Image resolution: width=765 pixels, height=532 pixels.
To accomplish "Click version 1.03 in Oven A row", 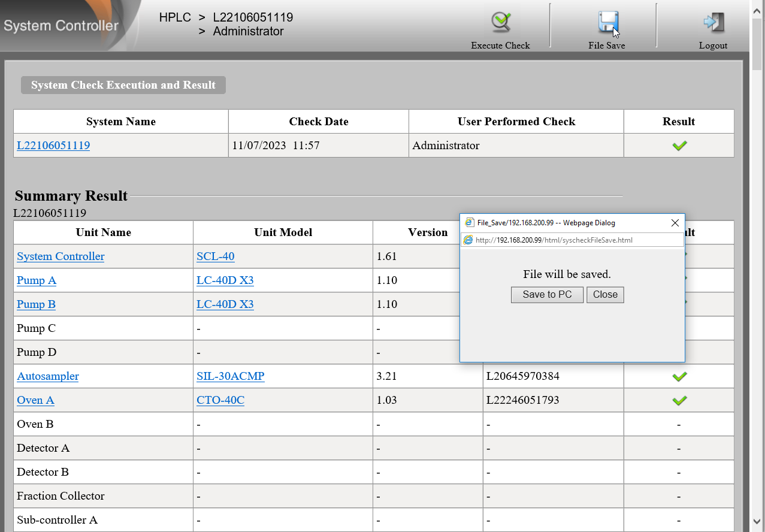I will tap(387, 400).
